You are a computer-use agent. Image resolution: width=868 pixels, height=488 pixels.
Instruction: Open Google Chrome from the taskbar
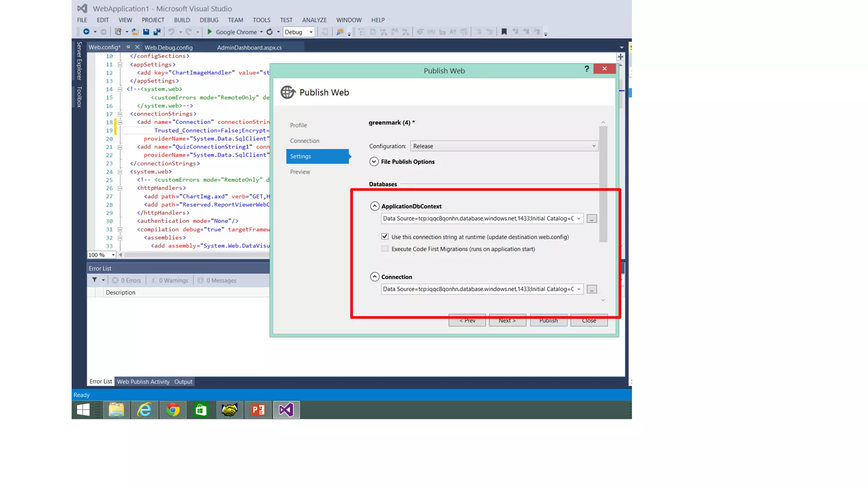click(173, 410)
